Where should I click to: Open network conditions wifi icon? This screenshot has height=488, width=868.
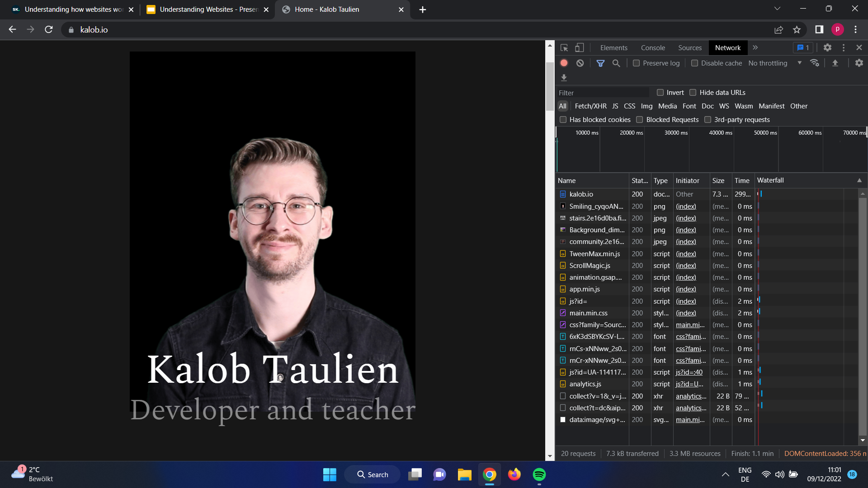pyautogui.click(x=815, y=63)
